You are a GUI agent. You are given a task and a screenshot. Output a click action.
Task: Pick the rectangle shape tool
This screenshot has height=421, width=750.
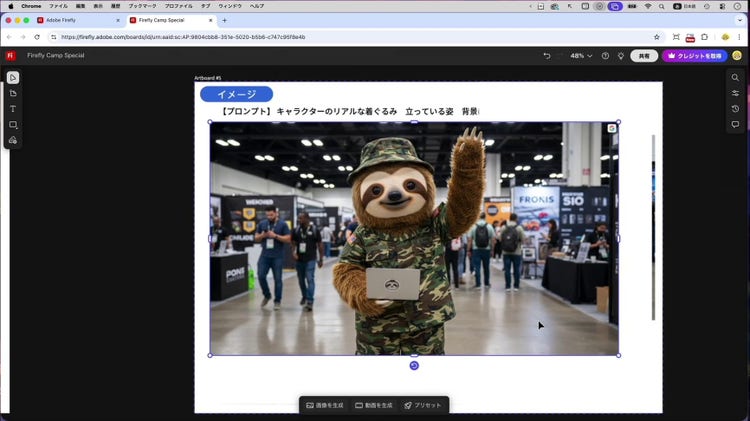pyautogui.click(x=13, y=125)
